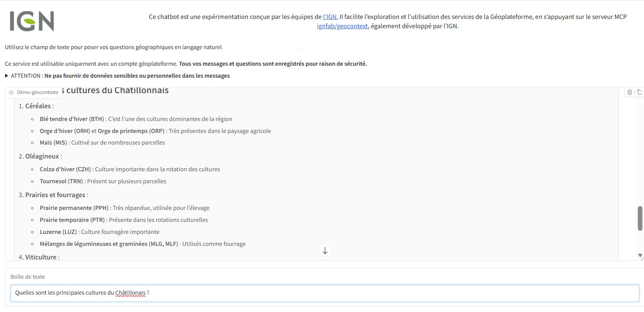Focus the Boîte de texte input field
Image resolution: width=644 pixels, height=312 pixels.
click(x=324, y=293)
